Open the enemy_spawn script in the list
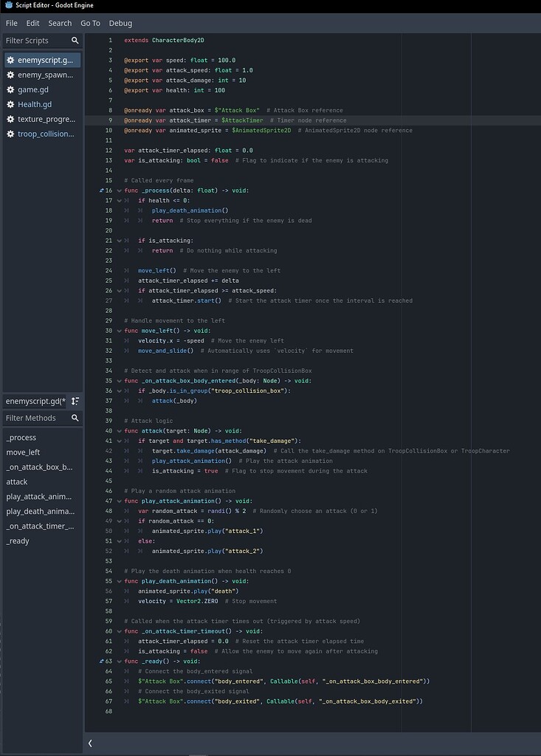 tap(44, 75)
